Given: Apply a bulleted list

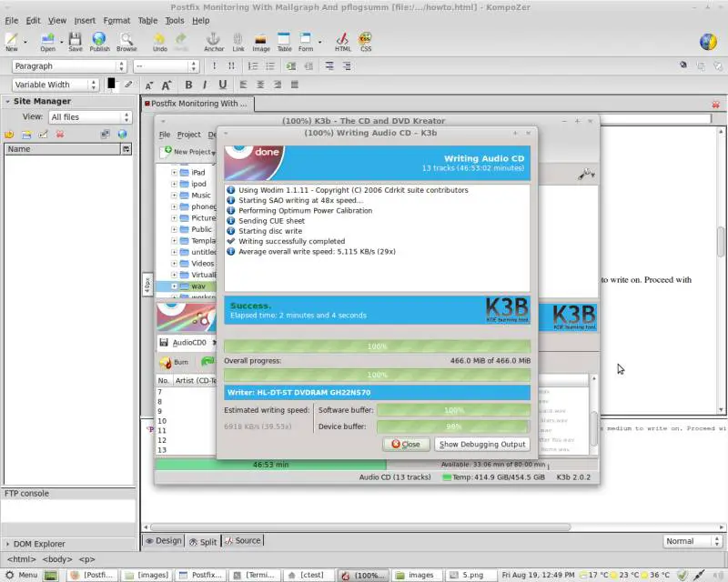Looking at the screenshot, I should [270, 65].
